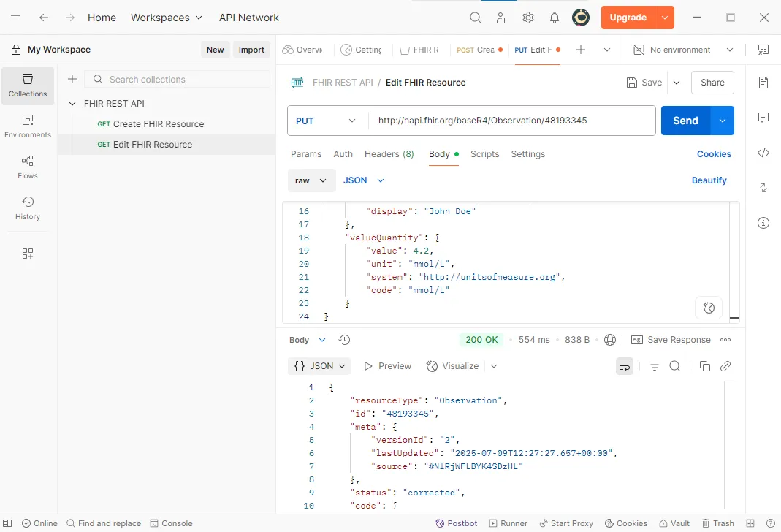Change response JSON format dropdown
The image size is (781, 532).
point(319,366)
